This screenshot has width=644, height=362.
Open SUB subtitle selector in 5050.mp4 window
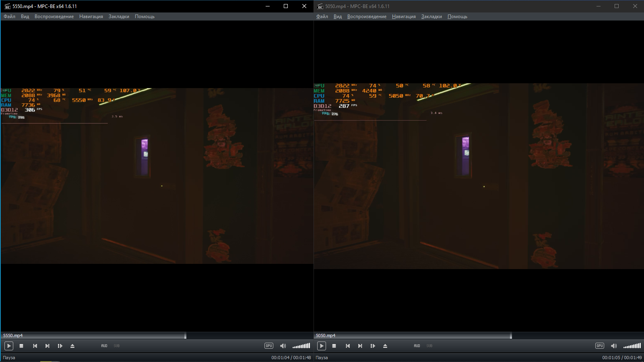pyautogui.click(x=429, y=346)
